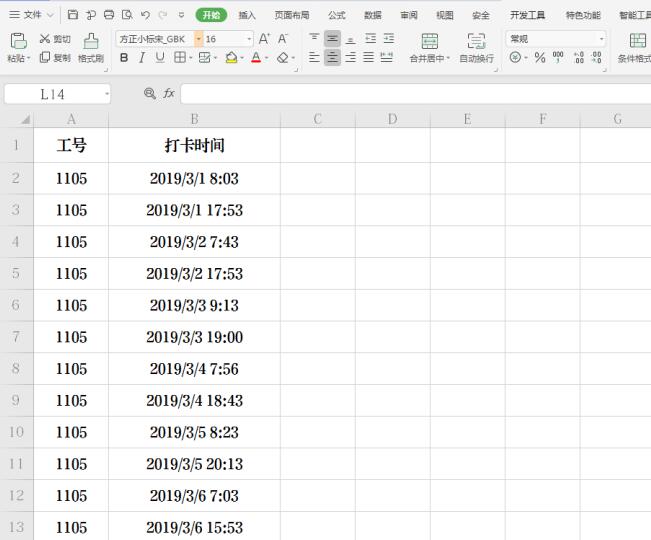Select cell with 2019/3/3 19:00

(x=194, y=337)
